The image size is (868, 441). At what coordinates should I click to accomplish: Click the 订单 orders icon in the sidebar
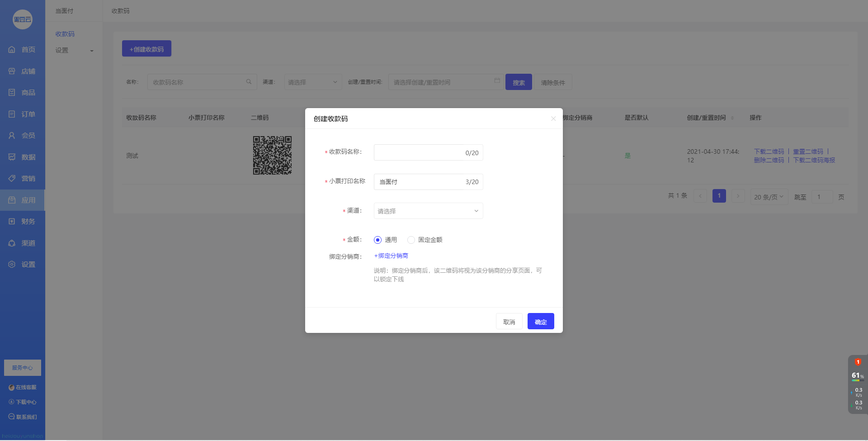click(x=12, y=114)
